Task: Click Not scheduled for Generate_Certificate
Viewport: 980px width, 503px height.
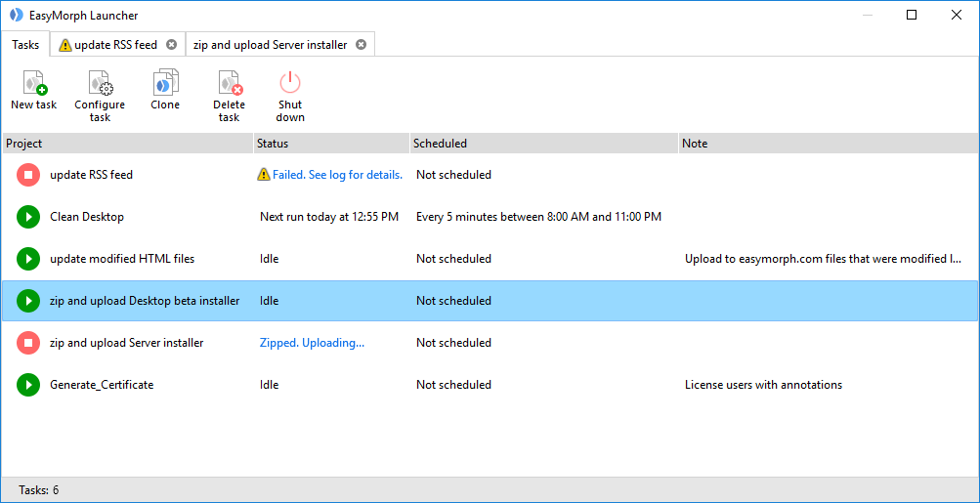Action: (453, 385)
